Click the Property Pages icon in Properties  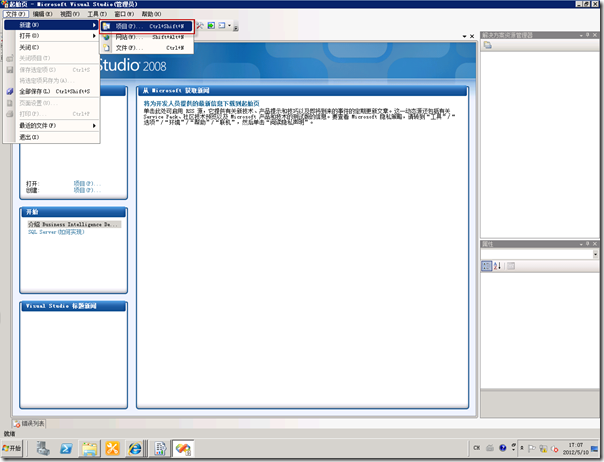[511, 266]
